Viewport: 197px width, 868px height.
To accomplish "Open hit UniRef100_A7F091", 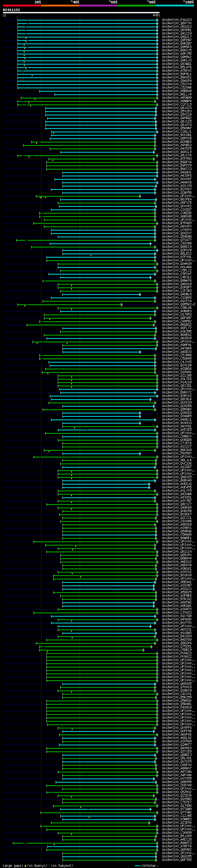I will pyautogui.click(x=176, y=257).
